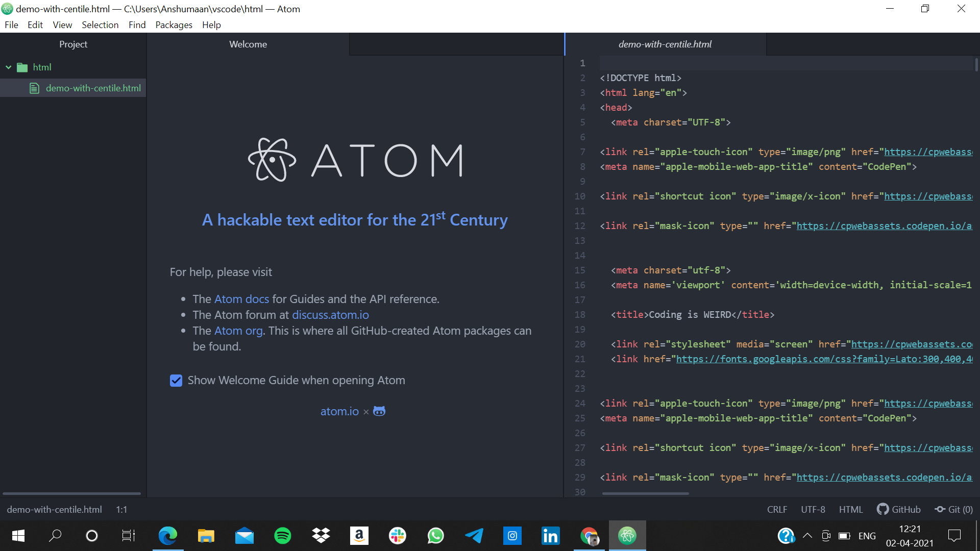Switch to the Welcome tab
Screen dimensions: 980x551
point(248,44)
